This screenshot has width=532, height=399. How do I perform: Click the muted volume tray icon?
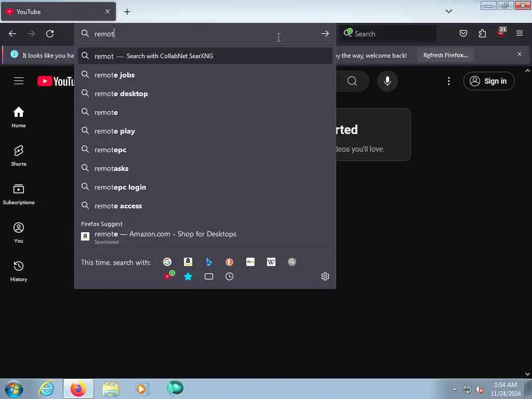479,390
